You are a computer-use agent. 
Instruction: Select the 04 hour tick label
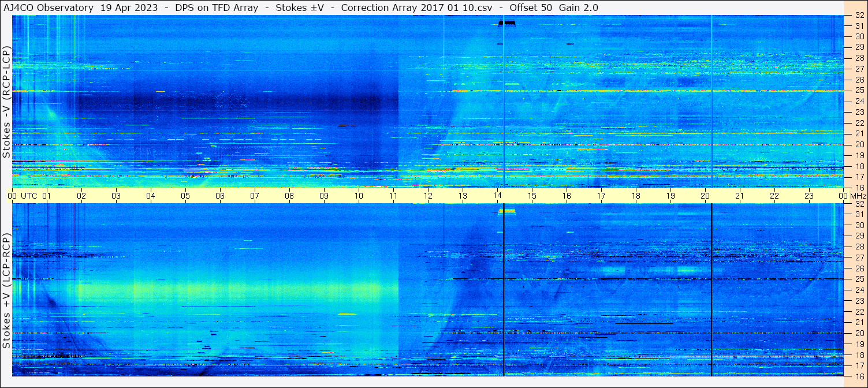click(x=151, y=196)
